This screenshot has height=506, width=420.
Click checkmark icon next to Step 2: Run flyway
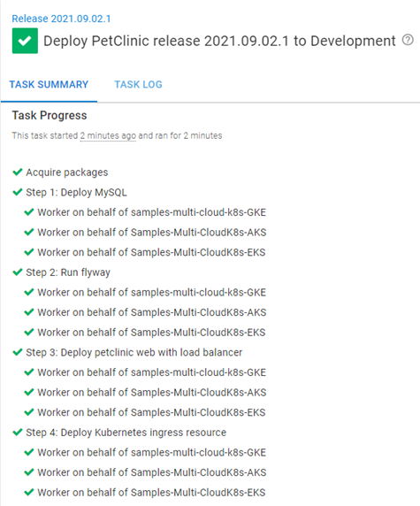[x=18, y=272]
